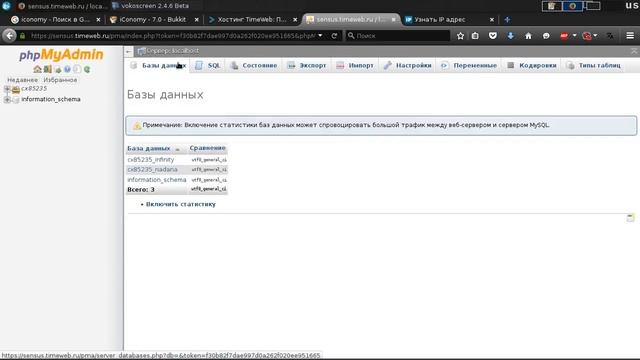640x360 pixels.
Task: Expand the information_schema tree node
Action: [x=7, y=99]
